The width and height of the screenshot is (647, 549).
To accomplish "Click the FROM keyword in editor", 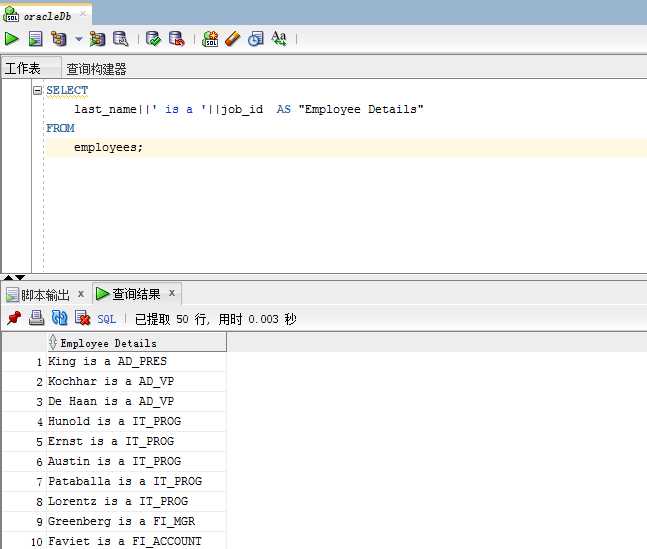I will click(60, 128).
